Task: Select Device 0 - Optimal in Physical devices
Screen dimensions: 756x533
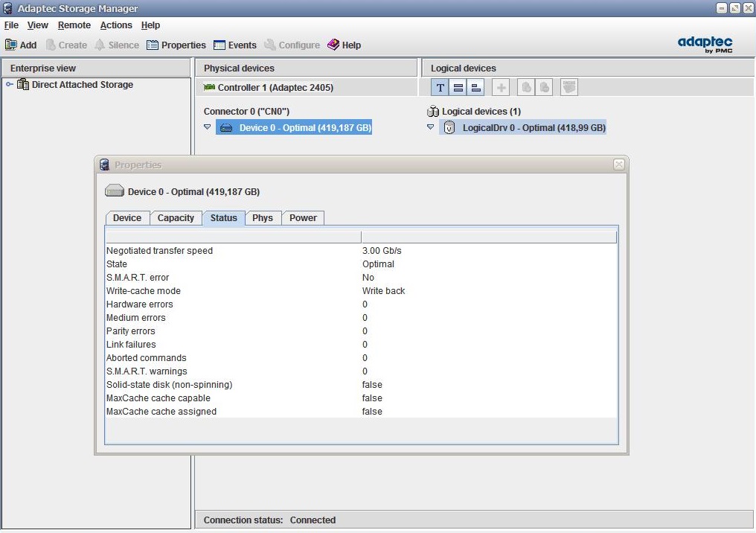Action: [294, 127]
